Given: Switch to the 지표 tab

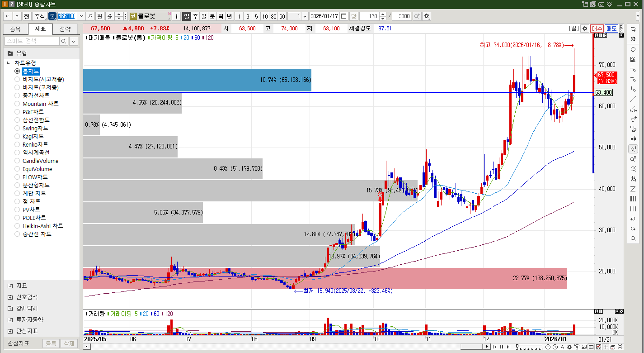Looking at the screenshot, I should click(40, 29).
